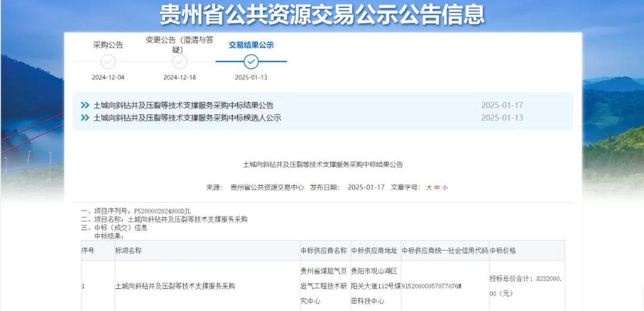This screenshot has height=311, width=644.
Task: Click the double-arrow icon beside 中标结果公告
Action: pos(85,105)
